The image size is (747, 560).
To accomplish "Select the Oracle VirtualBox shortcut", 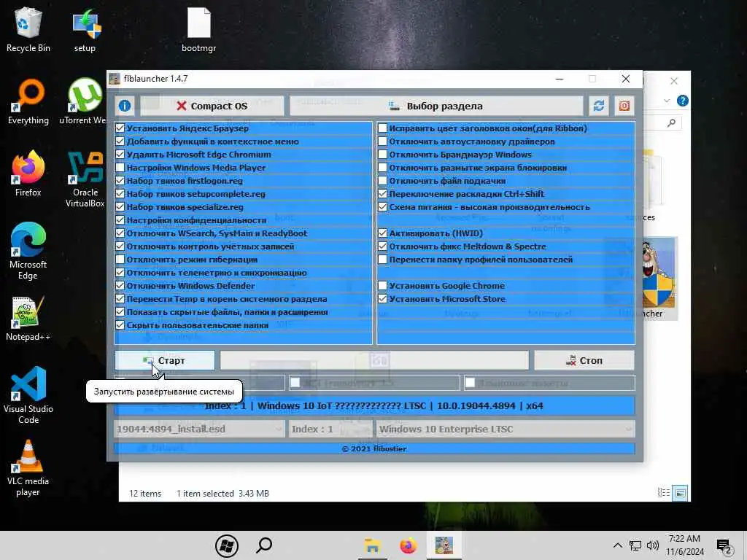I will pos(85,179).
